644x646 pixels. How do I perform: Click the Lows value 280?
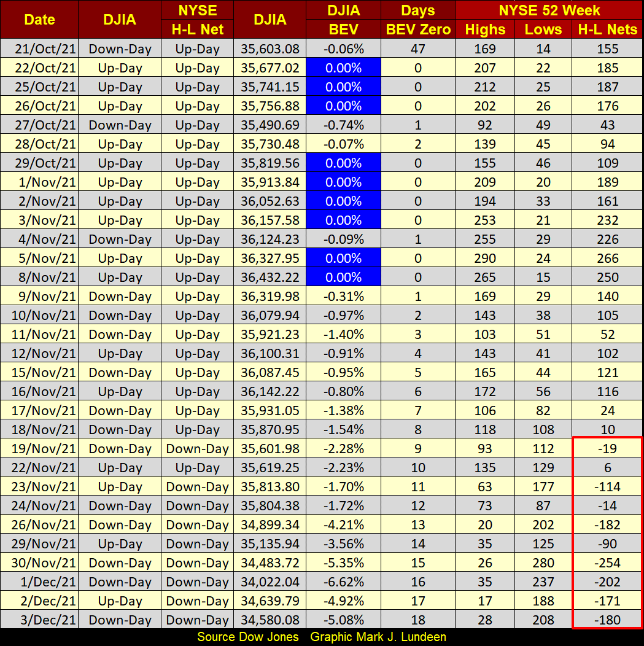tap(543, 563)
